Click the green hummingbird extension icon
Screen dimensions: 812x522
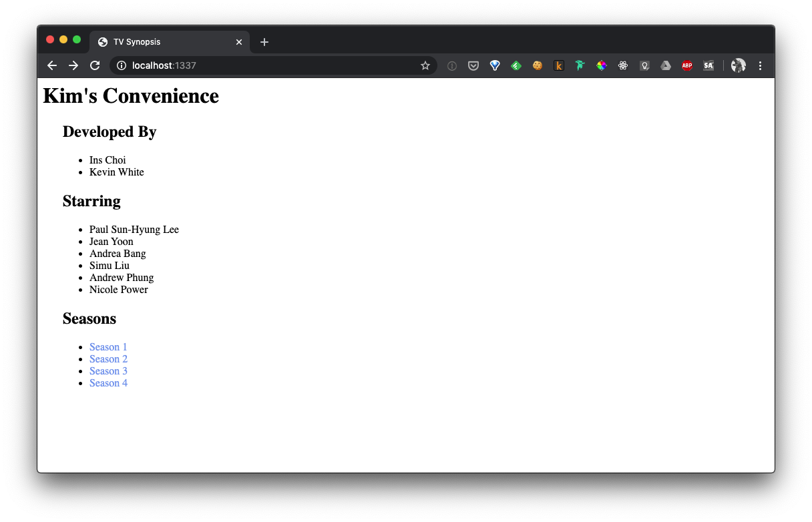click(580, 65)
